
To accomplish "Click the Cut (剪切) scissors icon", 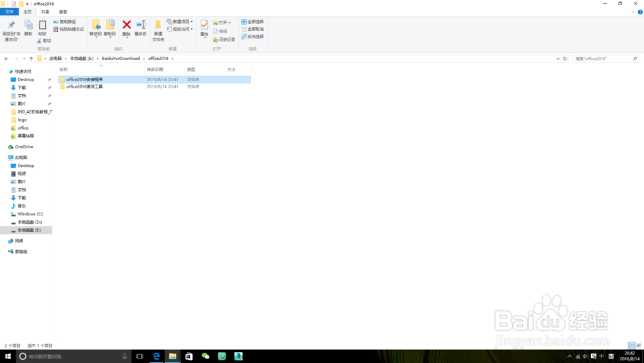I will (44, 41).
